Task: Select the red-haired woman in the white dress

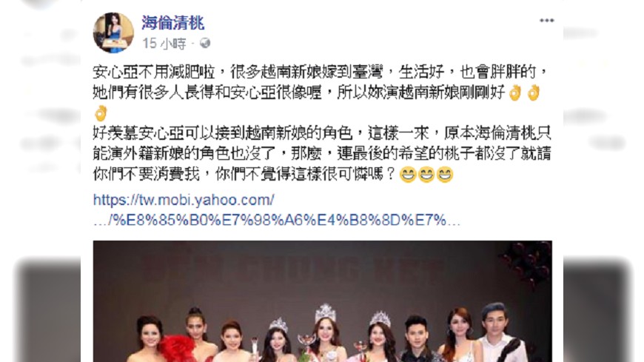Action: pyautogui.click(x=460, y=335)
